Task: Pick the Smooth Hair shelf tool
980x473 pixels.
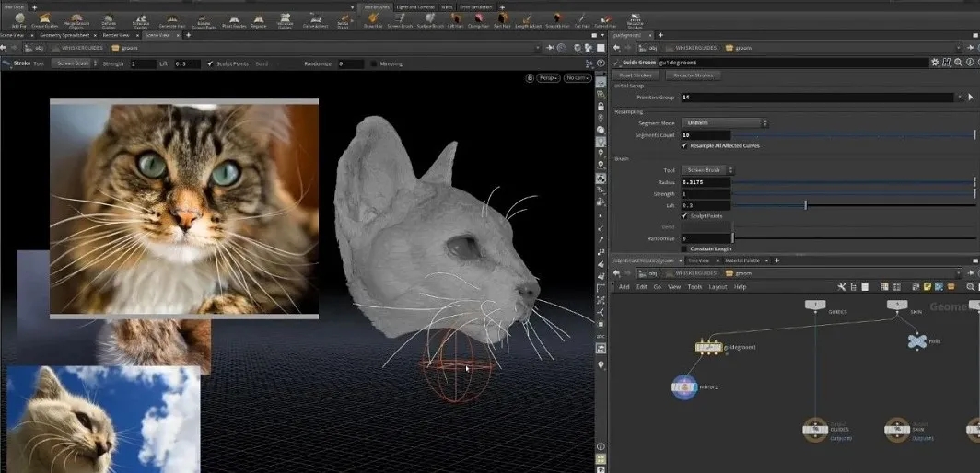Action: 555,19
